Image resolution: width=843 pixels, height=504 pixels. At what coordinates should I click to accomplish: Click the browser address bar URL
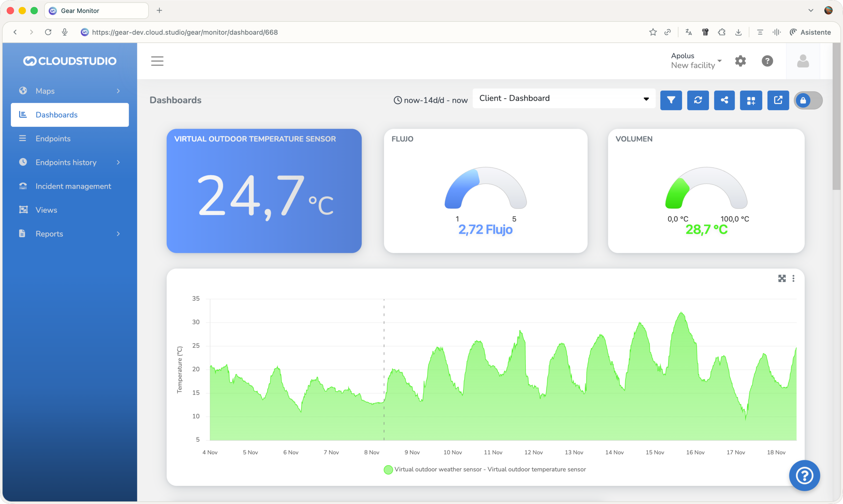tap(185, 32)
